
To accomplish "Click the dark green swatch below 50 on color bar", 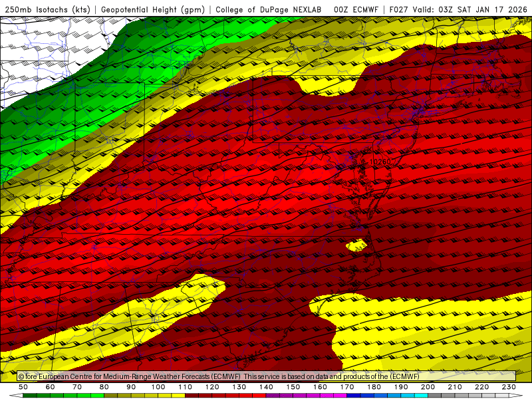I will (30, 396).
